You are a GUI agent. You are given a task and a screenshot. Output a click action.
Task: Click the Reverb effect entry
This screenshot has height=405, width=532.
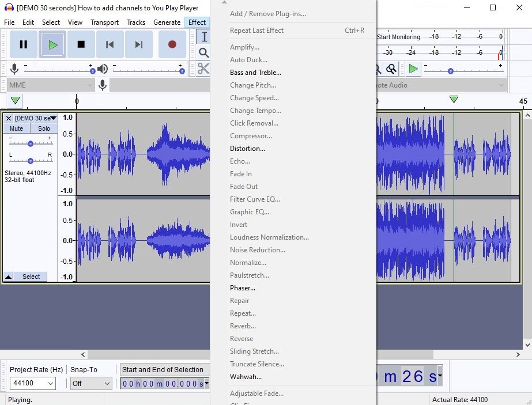tap(293, 326)
